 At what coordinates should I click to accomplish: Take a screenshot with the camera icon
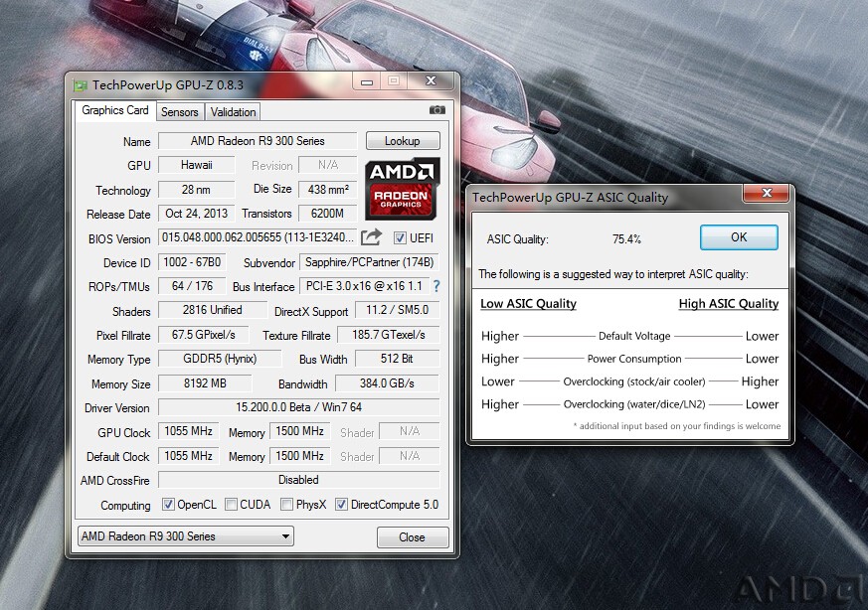coord(436,110)
